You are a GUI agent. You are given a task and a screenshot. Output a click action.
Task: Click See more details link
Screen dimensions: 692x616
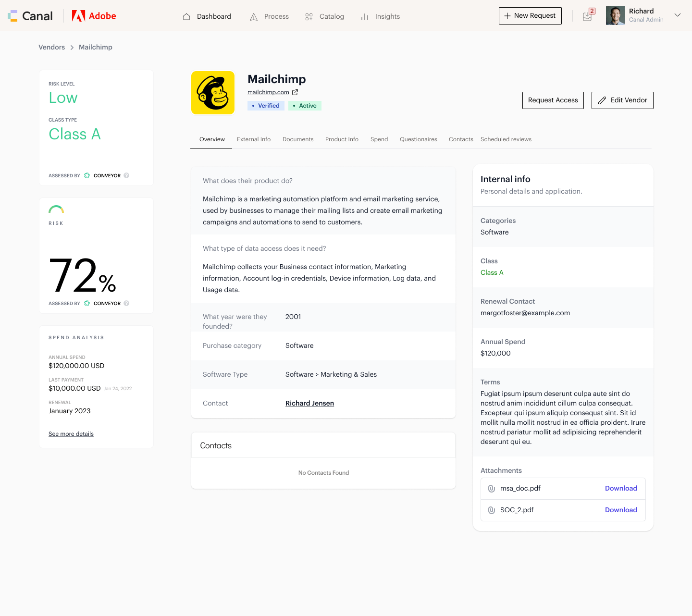pyautogui.click(x=71, y=434)
